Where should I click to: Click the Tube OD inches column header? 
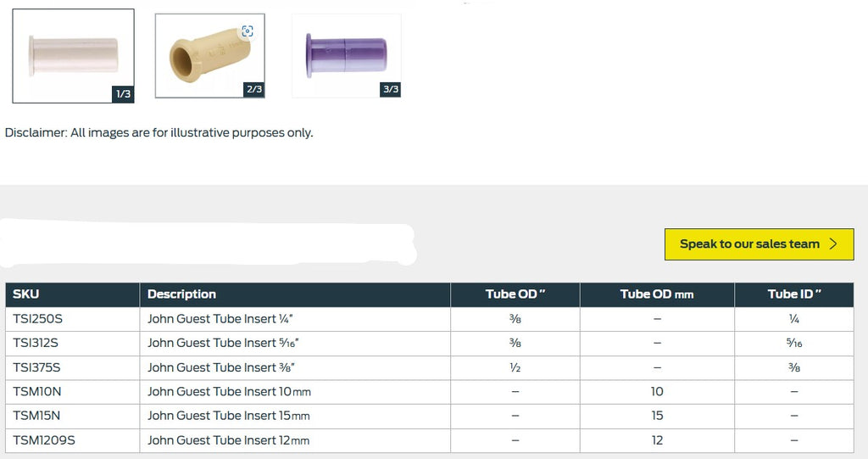tap(515, 294)
